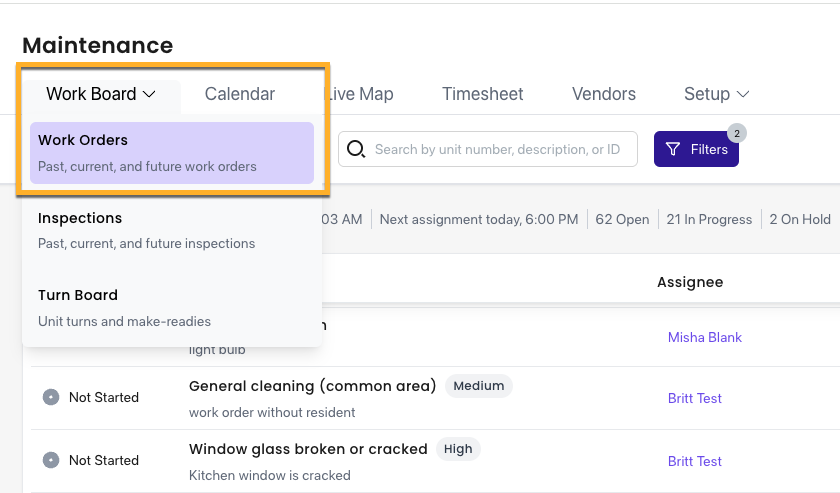The image size is (840, 493).
Task: Click the Filters button
Action: point(696,149)
